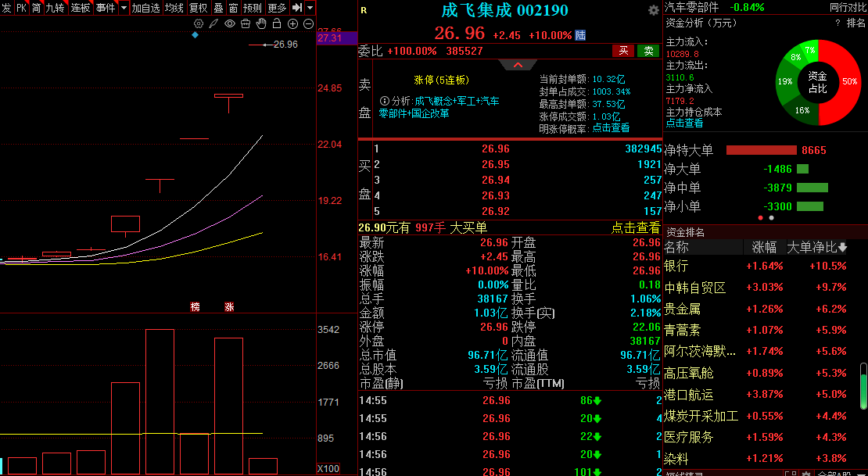Click the R indicator left of stock name
The width and height of the screenshot is (868, 476).
pos(364,10)
